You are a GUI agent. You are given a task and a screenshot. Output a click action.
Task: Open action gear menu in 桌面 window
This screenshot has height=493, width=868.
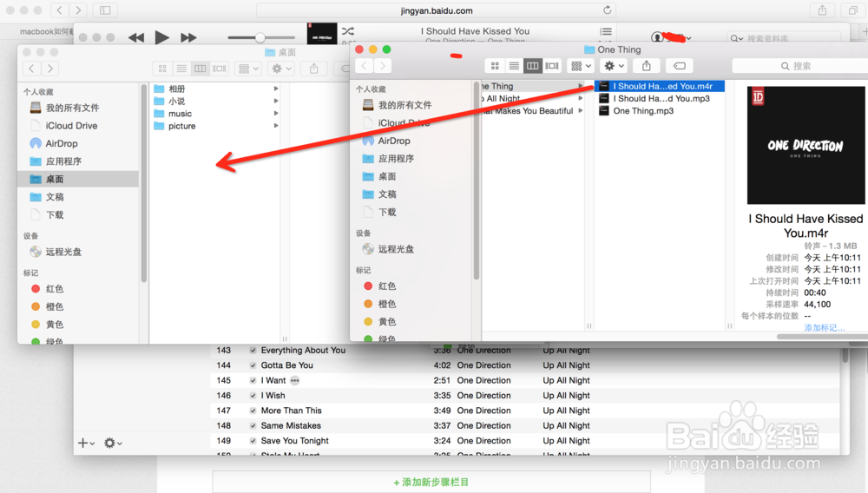[x=281, y=69]
